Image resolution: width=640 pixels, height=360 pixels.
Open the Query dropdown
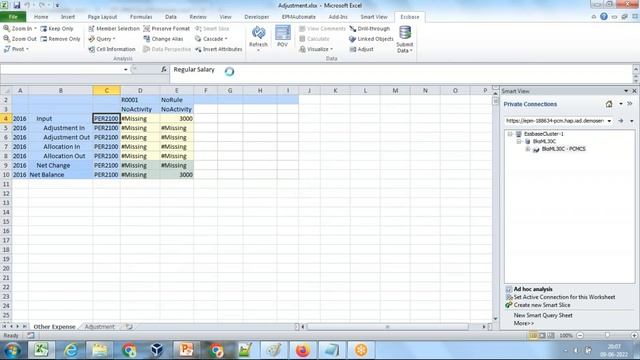102,39
